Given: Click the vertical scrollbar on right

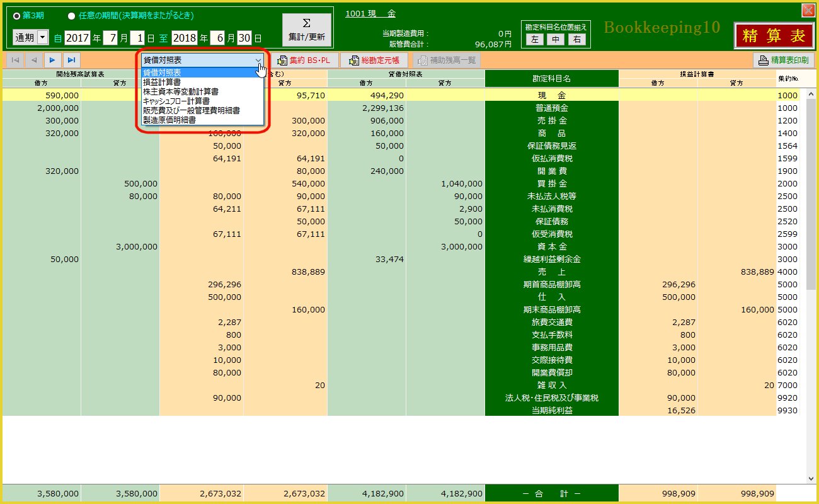Looking at the screenshot, I should [x=812, y=252].
